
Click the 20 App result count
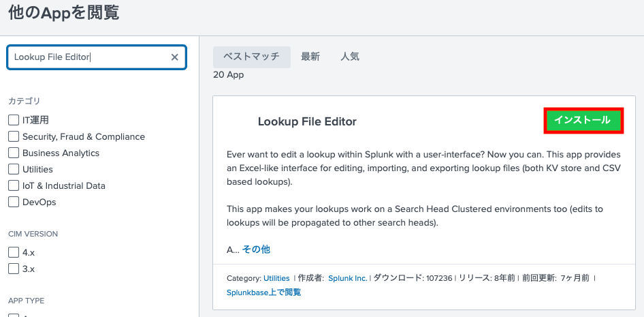228,75
